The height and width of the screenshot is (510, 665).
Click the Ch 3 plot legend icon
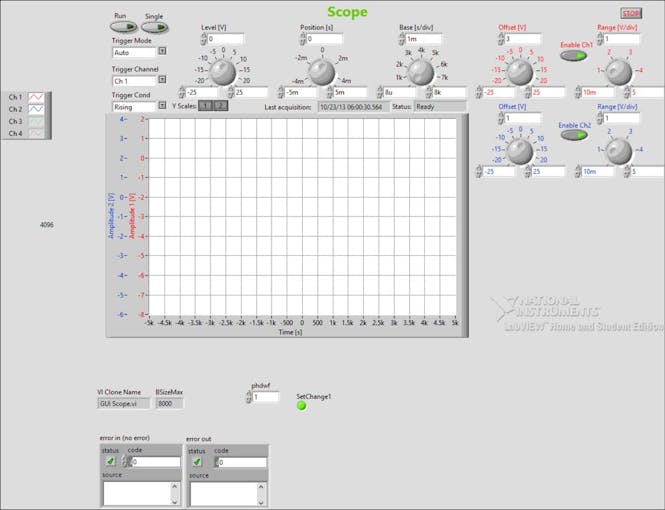pos(36,121)
